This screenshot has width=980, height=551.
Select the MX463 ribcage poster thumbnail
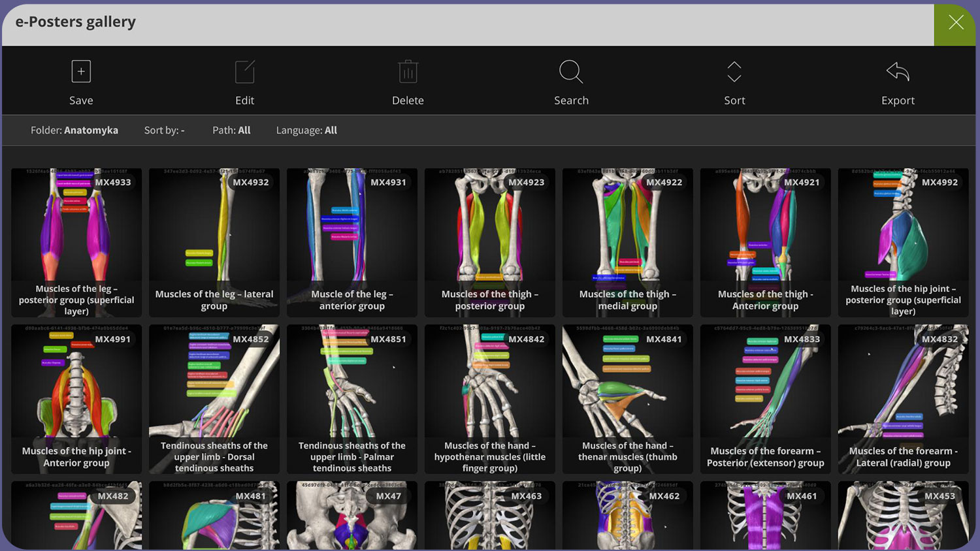tap(490, 515)
